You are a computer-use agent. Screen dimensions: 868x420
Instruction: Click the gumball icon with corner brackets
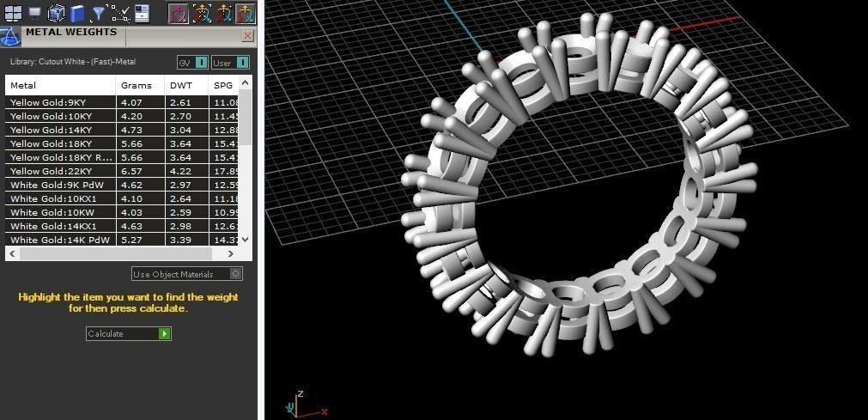click(202, 13)
